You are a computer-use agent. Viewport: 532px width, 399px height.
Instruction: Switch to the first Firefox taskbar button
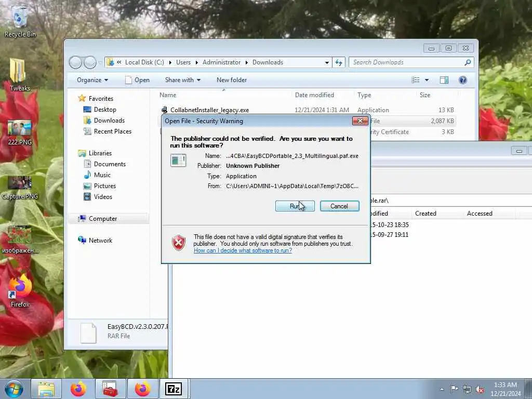tap(78, 389)
